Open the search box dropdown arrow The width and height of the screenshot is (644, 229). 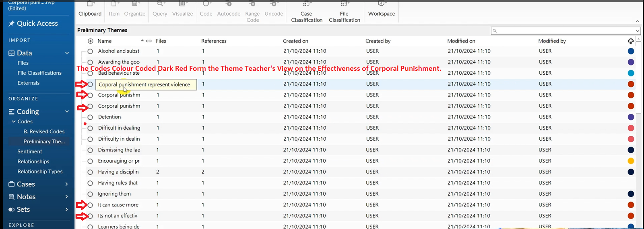[x=638, y=31]
